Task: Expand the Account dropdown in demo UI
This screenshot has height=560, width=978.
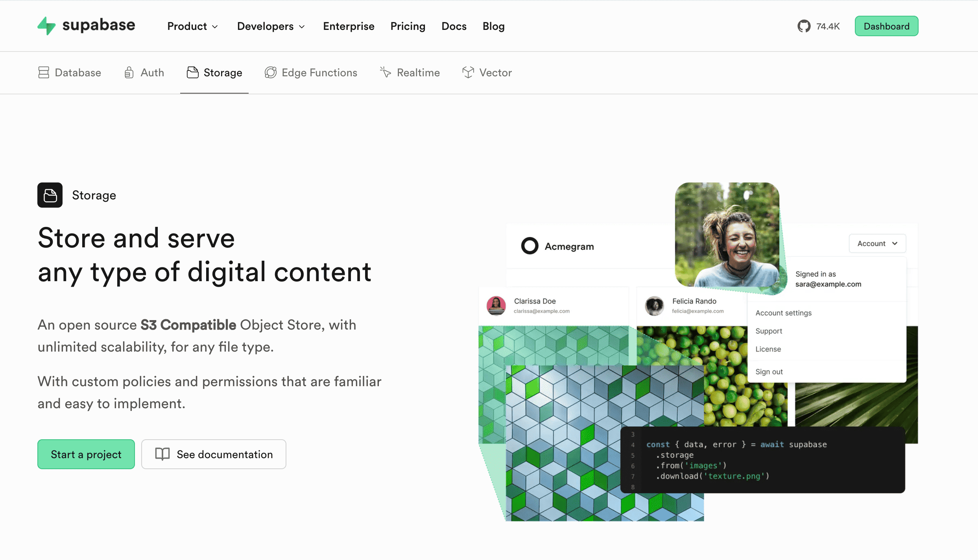Action: (x=877, y=243)
